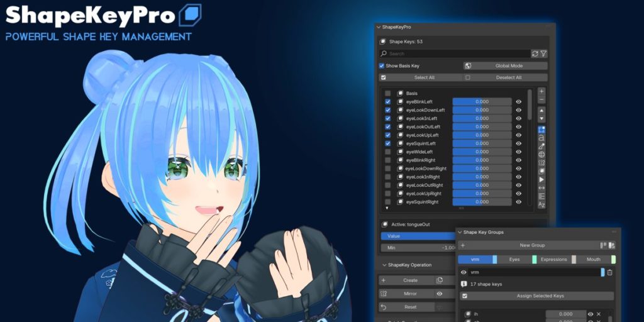Toggle visibility eye for eyeBlinkLeft
This screenshot has height=322, width=644.
pyautogui.click(x=519, y=102)
